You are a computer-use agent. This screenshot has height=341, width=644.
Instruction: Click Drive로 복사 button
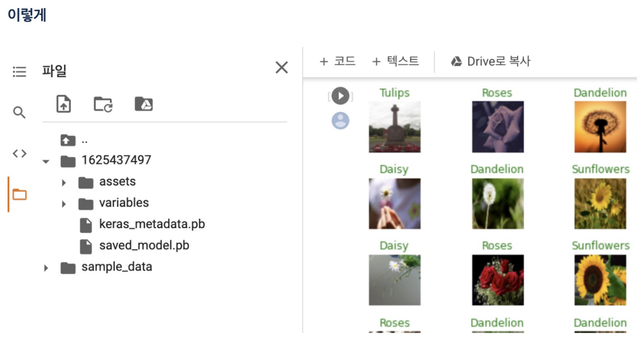tap(491, 61)
